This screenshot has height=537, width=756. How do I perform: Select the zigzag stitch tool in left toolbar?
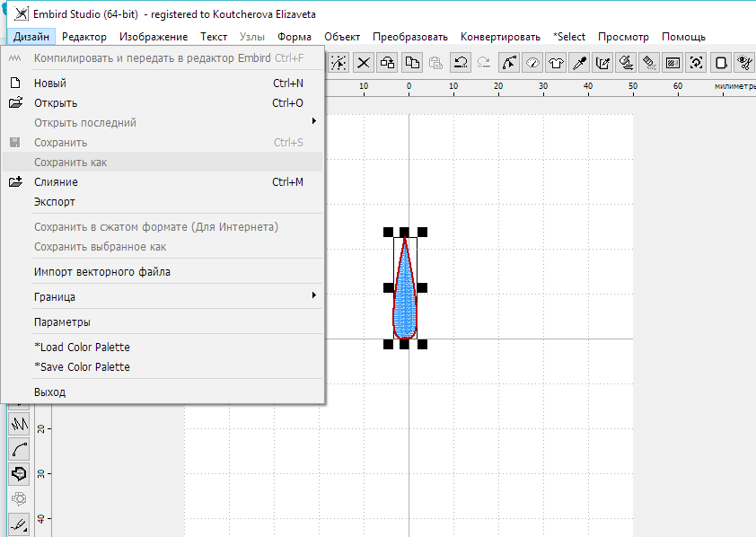(x=19, y=424)
